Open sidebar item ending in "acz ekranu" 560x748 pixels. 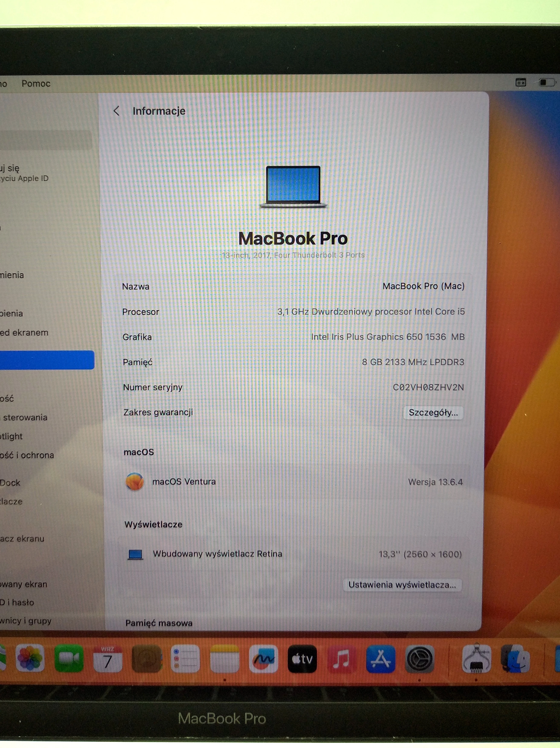tap(22, 539)
